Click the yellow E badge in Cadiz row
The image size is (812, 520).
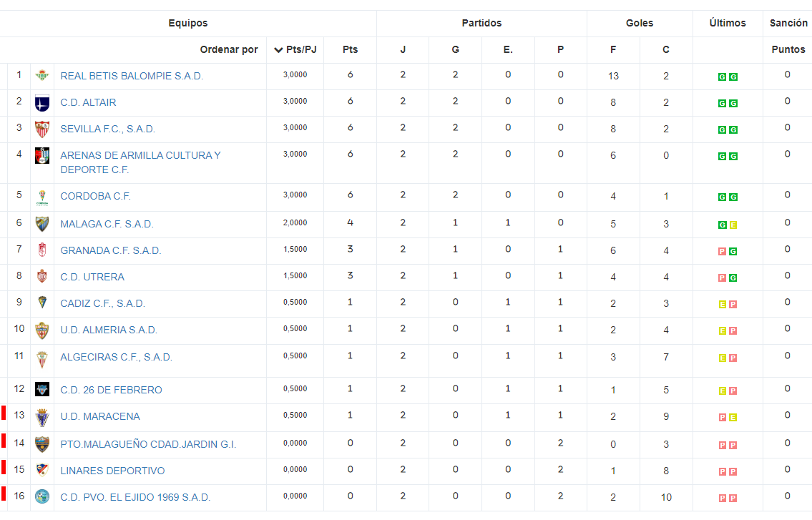722,304
